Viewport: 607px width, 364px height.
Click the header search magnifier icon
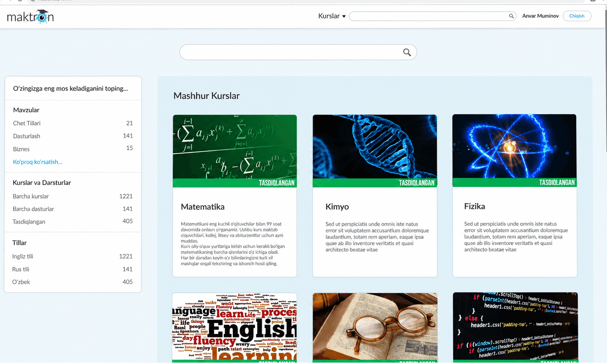(511, 16)
